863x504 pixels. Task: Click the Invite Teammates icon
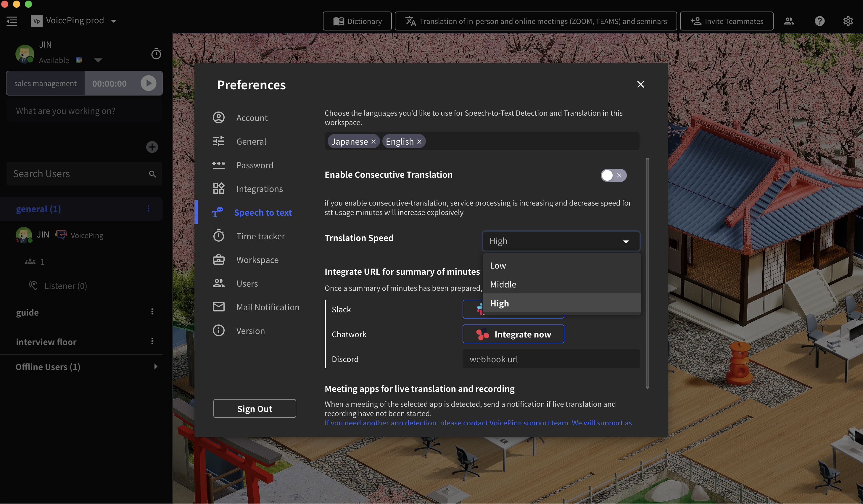(695, 21)
